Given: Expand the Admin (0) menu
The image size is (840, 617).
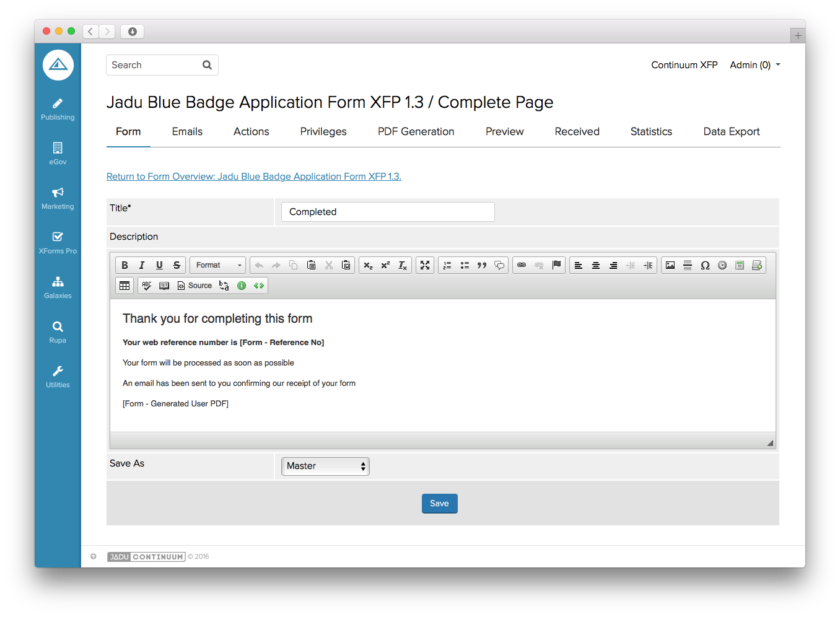Looking at the screenshot, I should click(755, 65).
